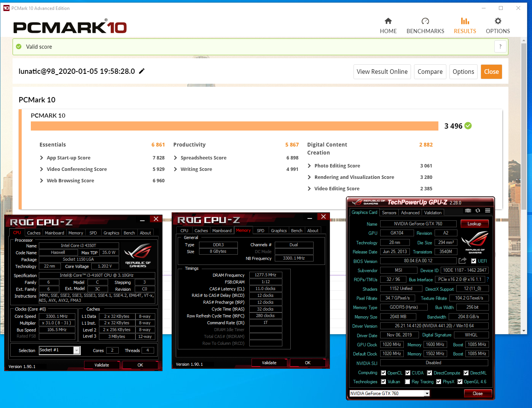
Task: Expand Rendering and Visualization Score
Action: 309,177
